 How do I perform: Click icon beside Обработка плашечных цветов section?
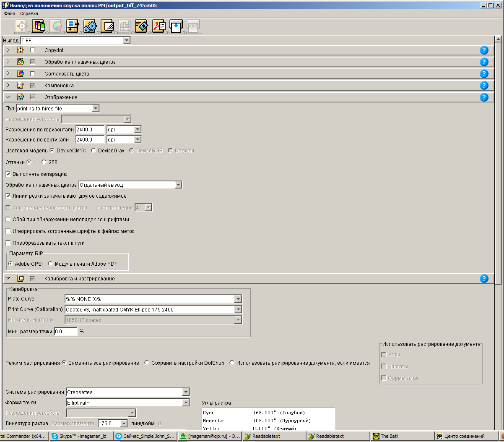coord(21,62)
